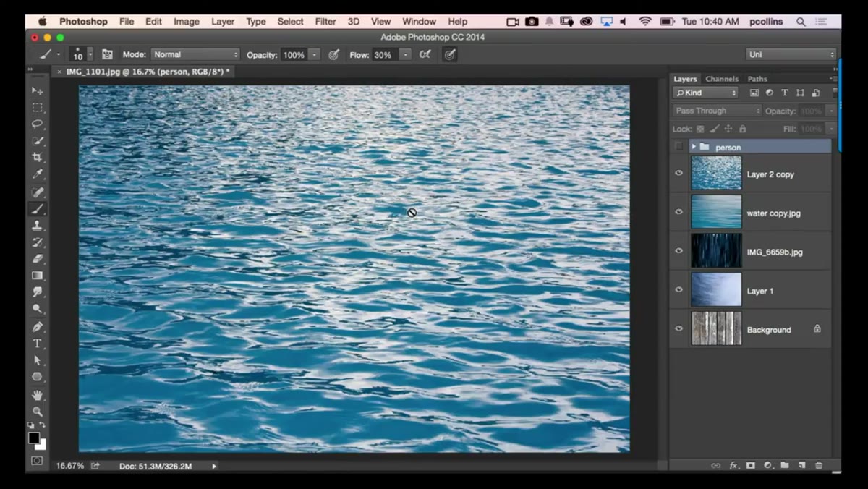Open the Brush Preset picker
The width and height of the screenshot is (868, 489).
point(81,54)
